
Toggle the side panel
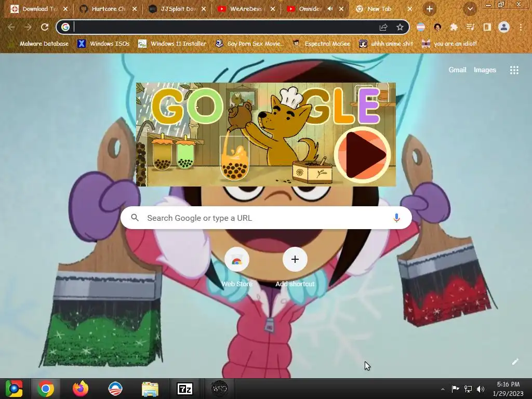pos(487,27)
